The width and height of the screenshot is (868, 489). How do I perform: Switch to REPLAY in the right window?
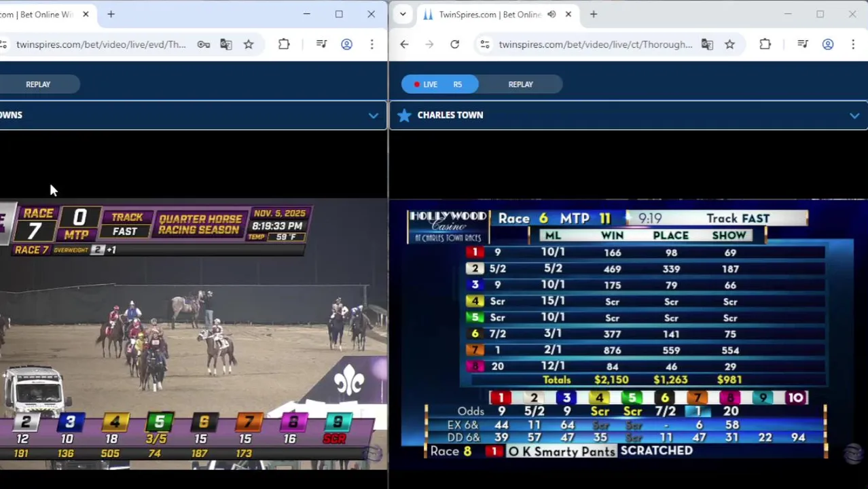click(521, 84)
